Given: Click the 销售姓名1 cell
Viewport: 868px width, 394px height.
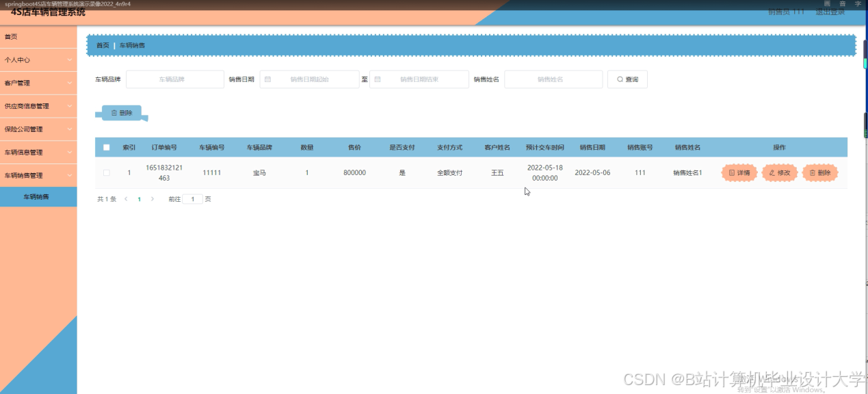Looking at the screenshot, I should (687, 173).
